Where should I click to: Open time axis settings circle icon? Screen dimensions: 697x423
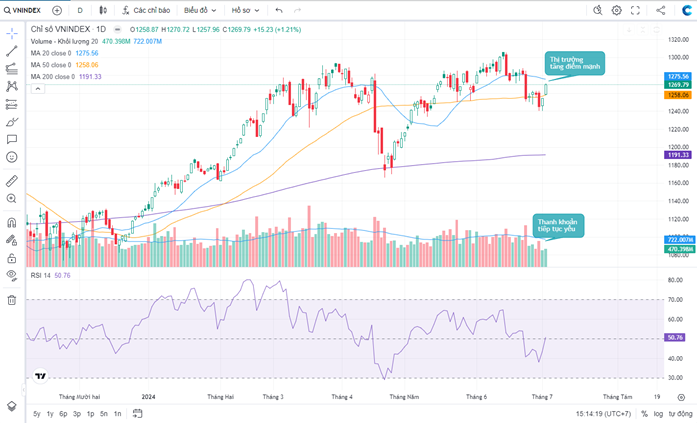[x=681, y=397]
